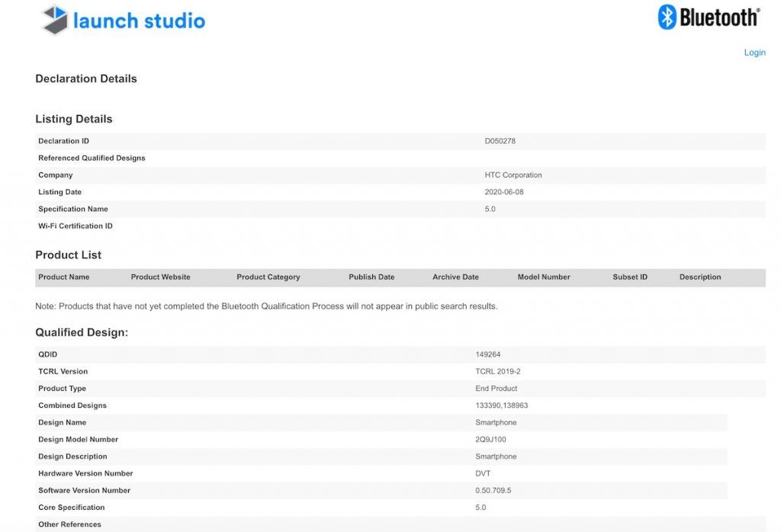Viewport: 781px width, 532px height.
Task: Click the Company label
Action: click(55, 175)
